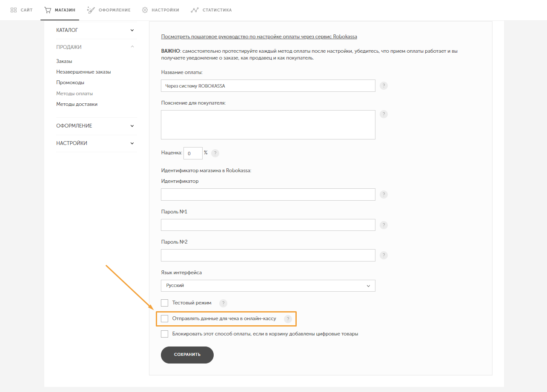This screenshot has width=547, height=392.
Task: Open the Оформление top navigation tab
Action: pos(109,10)
